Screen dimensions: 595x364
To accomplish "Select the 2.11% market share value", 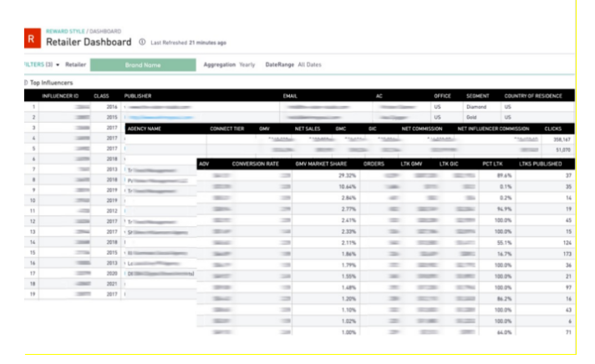I will click(348, 243).
